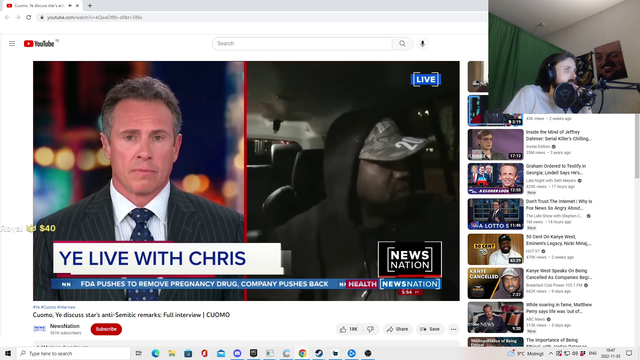Open clock and calendar flyout

click(610, 353)
